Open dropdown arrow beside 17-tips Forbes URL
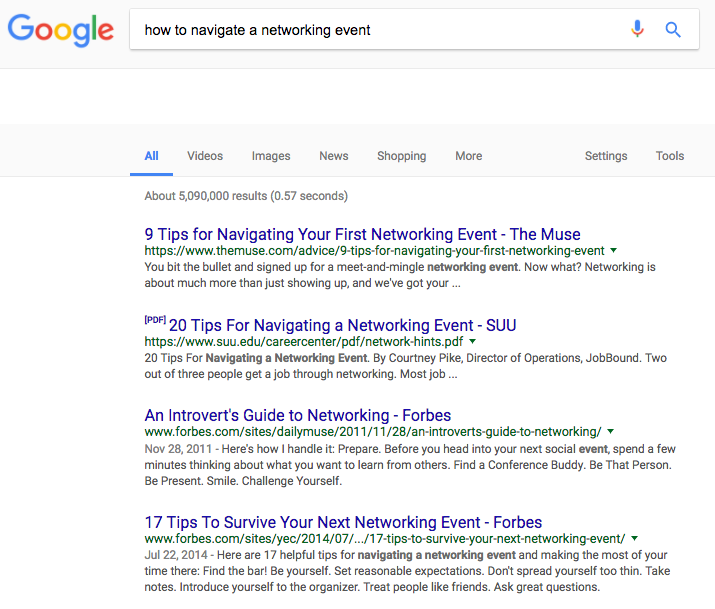 pyautogui.click(x=634, y=538)
